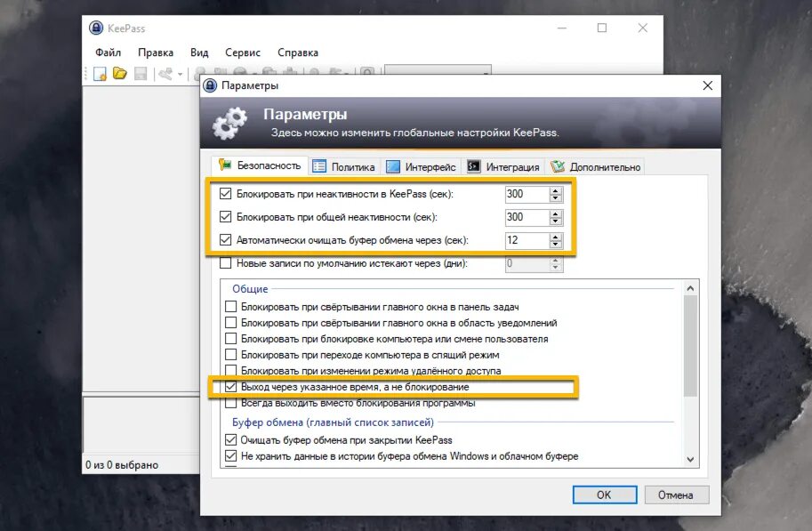Close the KeePass main window
Viewport: 812px width, 531px height.
(642, 28)
